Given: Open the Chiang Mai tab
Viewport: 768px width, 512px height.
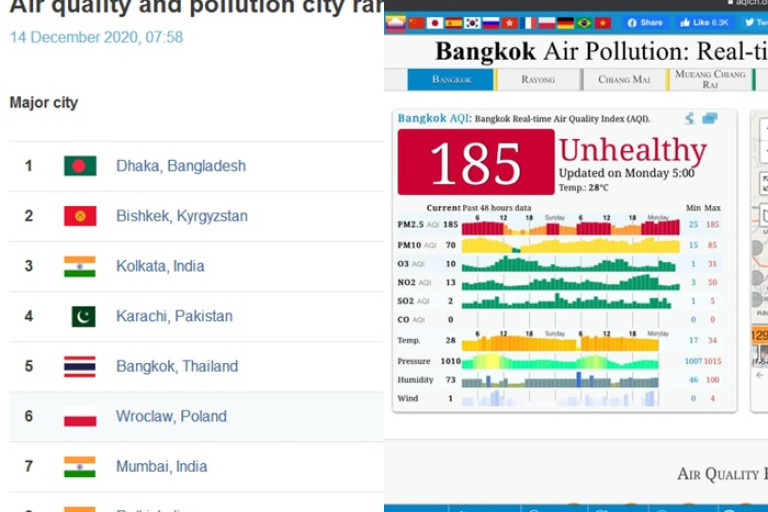Looking at the screenshot, I should point(624,79).
